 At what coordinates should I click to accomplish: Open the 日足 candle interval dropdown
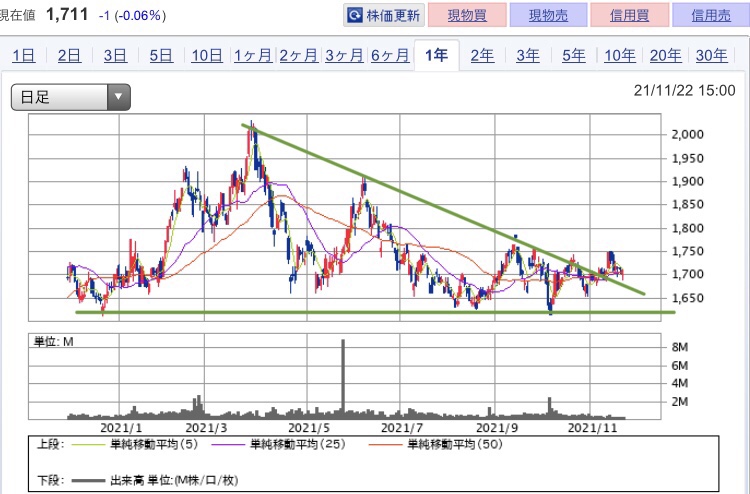[71, 97]
